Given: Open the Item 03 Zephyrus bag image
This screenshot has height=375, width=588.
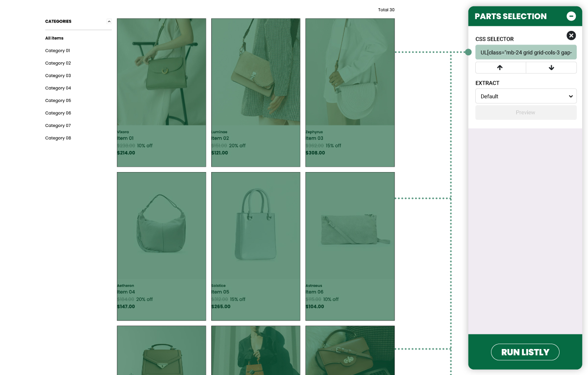Looking at the screenshot, I should coord(350,72).
